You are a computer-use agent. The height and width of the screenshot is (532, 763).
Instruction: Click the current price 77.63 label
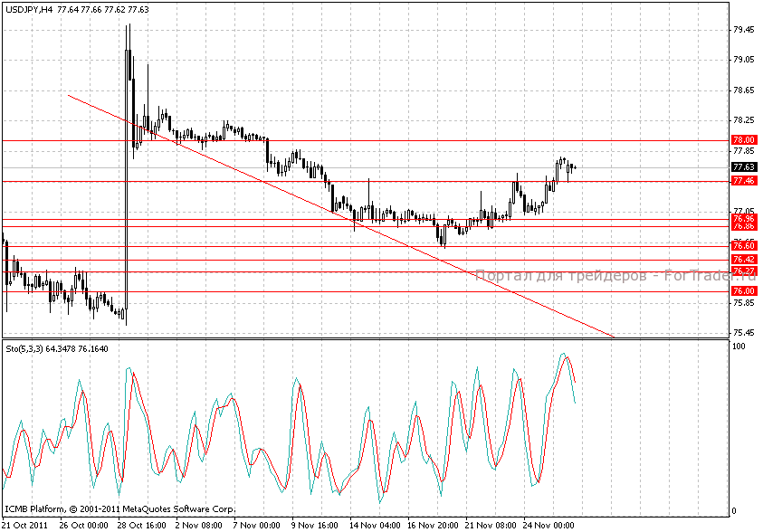point(743,167)
